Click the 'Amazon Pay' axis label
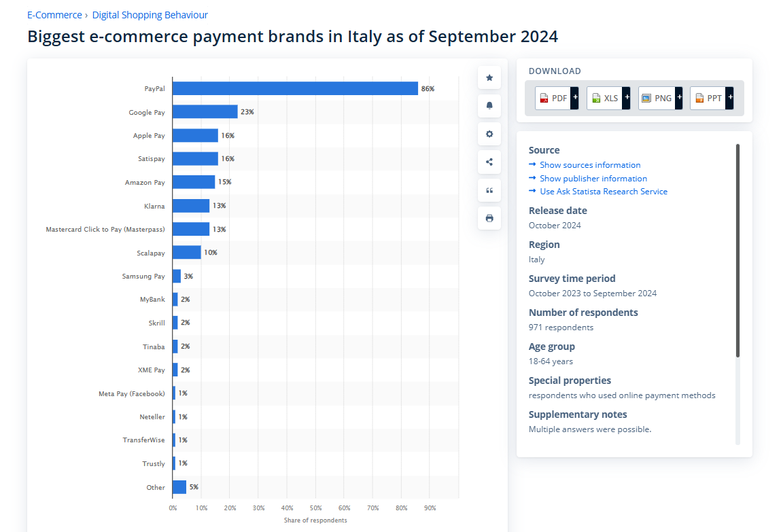This screenshot has width=781, height=532. pos(145,183)
